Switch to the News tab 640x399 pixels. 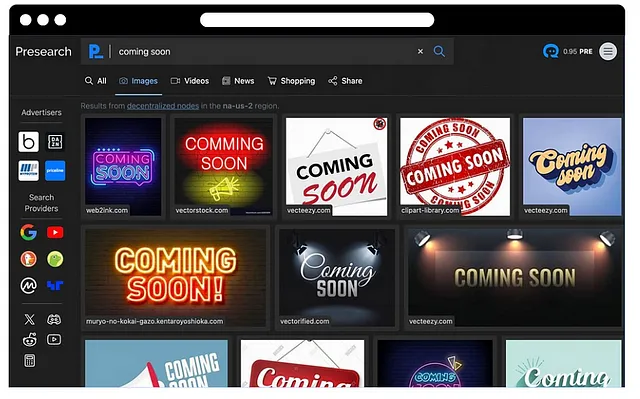238,81
